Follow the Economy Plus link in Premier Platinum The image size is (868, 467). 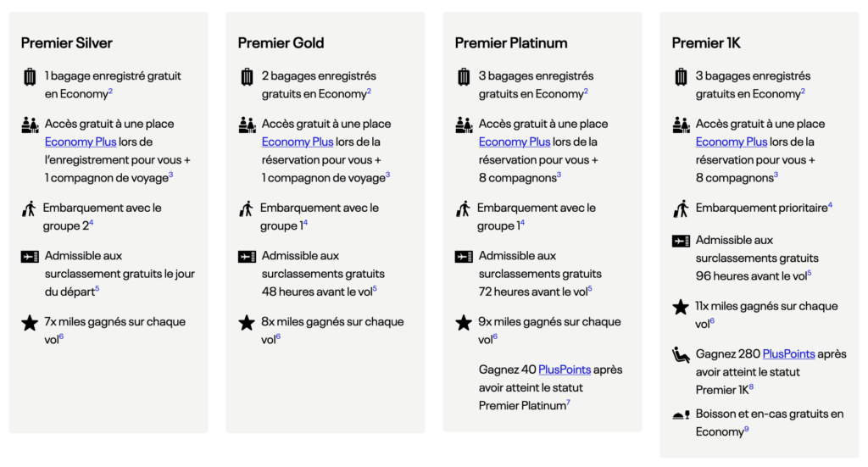pos(503,142)
